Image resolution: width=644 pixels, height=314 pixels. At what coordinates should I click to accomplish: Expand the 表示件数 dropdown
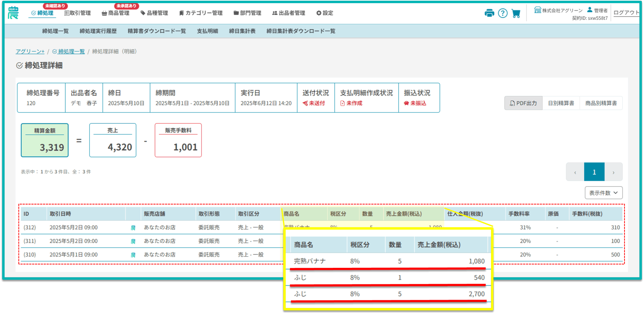click(x=603, y=193)
